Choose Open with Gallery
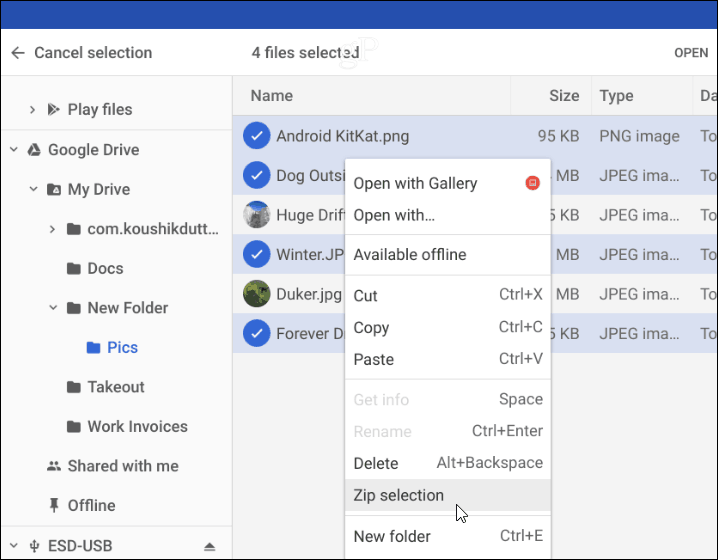718x560 pixels. click(x=447, y=183)
